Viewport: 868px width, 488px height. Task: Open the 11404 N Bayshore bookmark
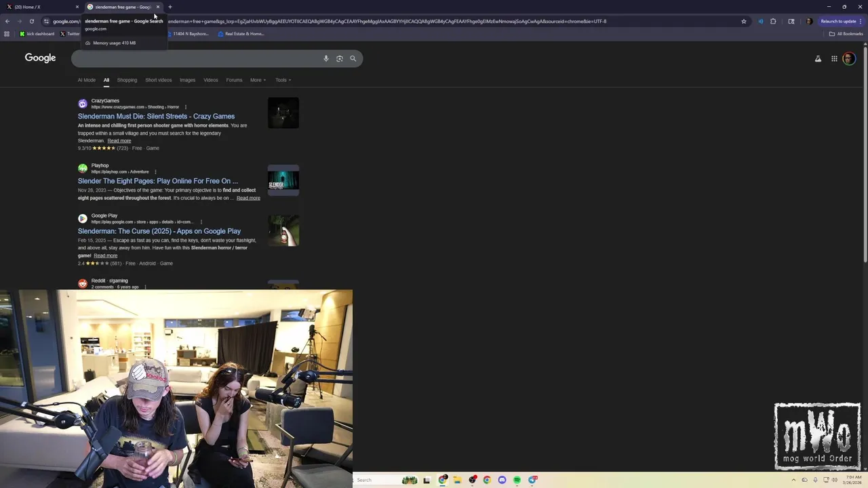[x=189, y=34]
